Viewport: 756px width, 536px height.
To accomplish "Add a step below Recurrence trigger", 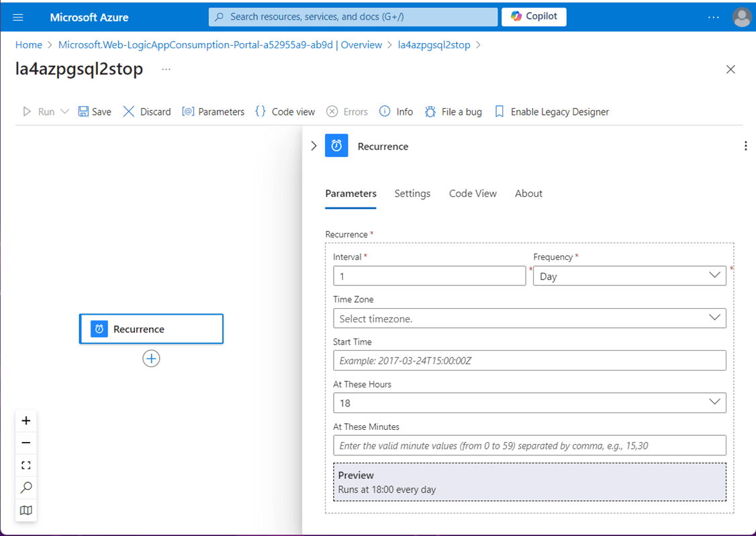I will 151,359.
